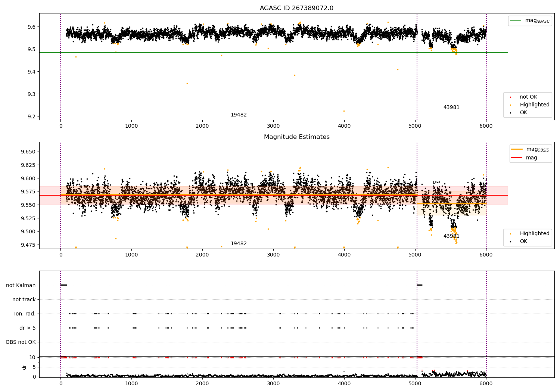
Task: Click the "not track" row label
Action: tap(24, 299)
